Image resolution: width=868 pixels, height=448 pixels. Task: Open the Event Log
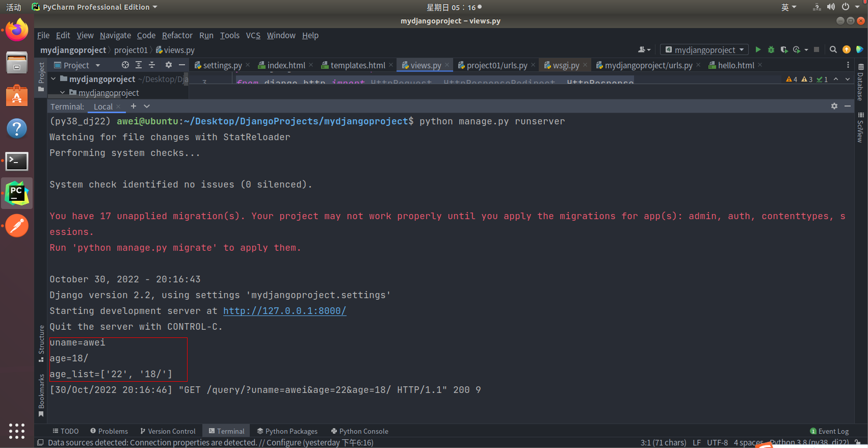tap(829, 431)
